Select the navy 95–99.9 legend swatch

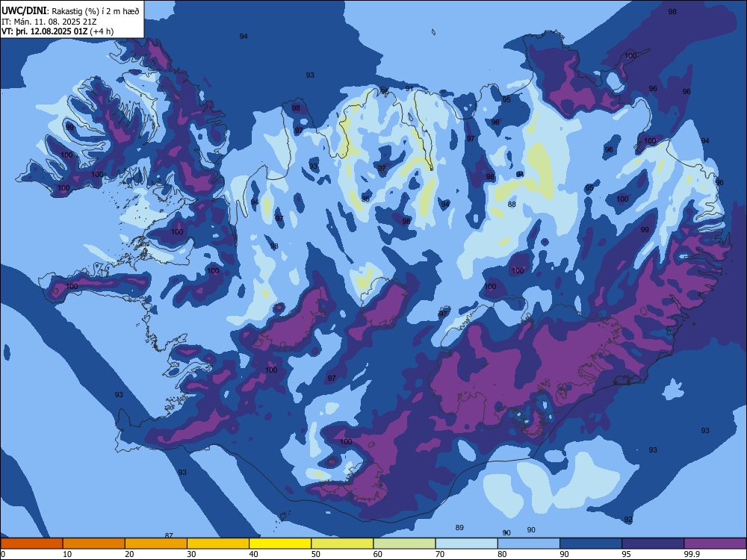point(653,544)
